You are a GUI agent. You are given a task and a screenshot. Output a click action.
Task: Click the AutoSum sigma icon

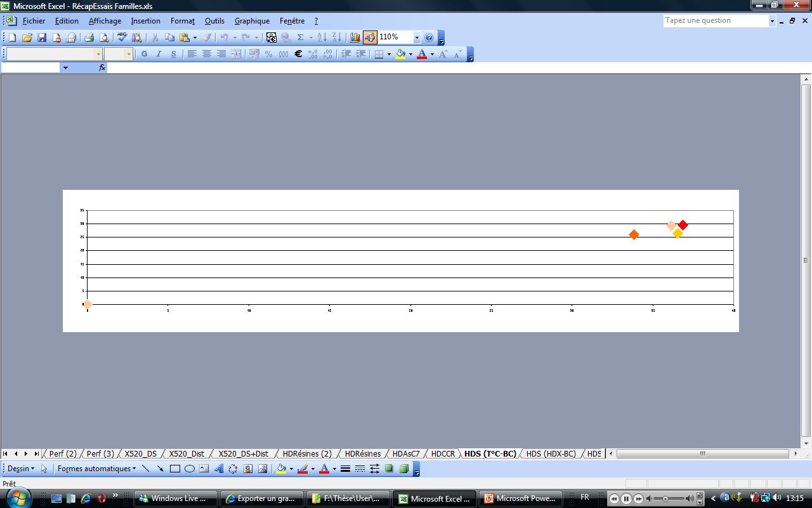[x=301, y=37]
